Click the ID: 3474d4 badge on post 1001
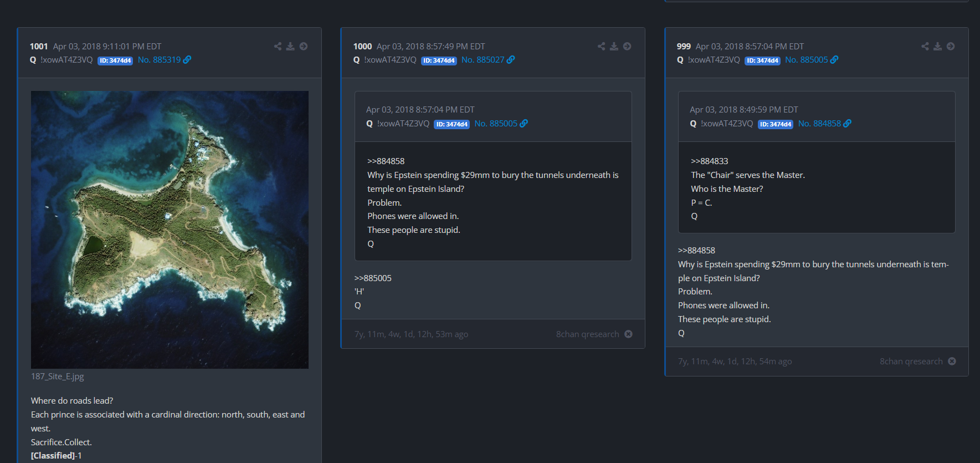The width and height of the screenshot is (980, 463). pyautogui.click(x=115, y=60)
